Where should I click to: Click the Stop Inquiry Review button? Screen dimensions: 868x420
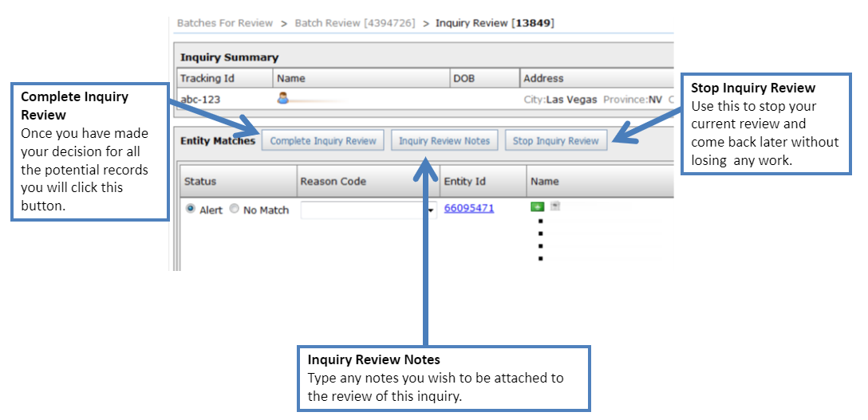(x=556, y=140)
